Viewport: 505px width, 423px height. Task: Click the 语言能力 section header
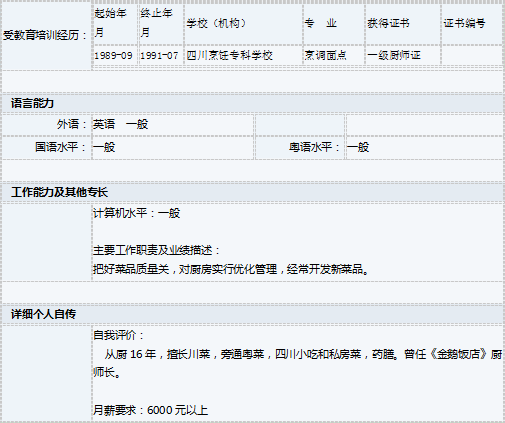click(32, 103)
